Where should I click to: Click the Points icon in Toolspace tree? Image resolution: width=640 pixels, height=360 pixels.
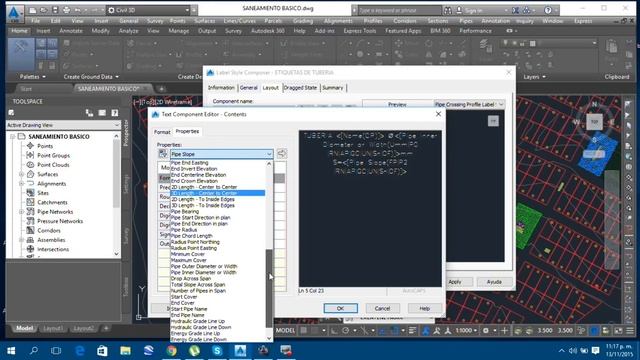(30, 146)
